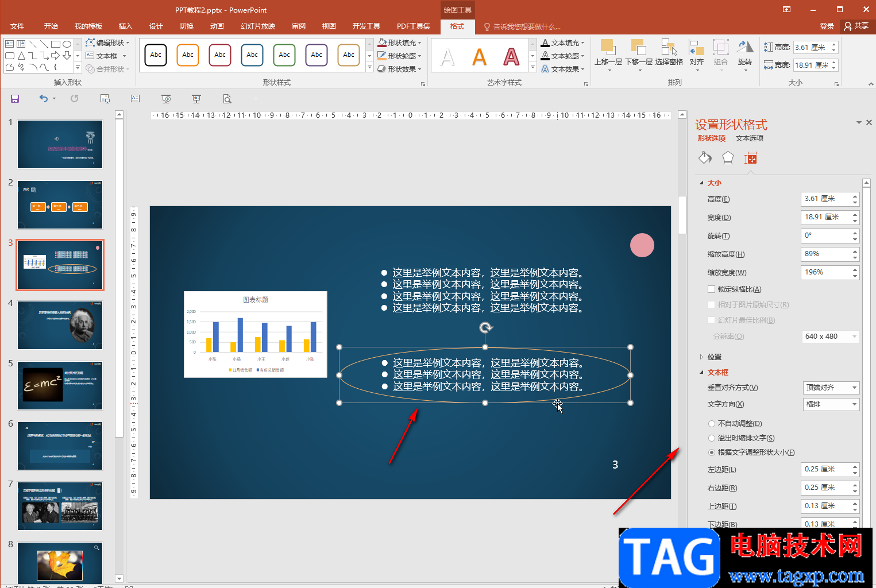The image size is (876, 588).
Task: Select the 不自动调整 radio option
Action: coord(712,424)
